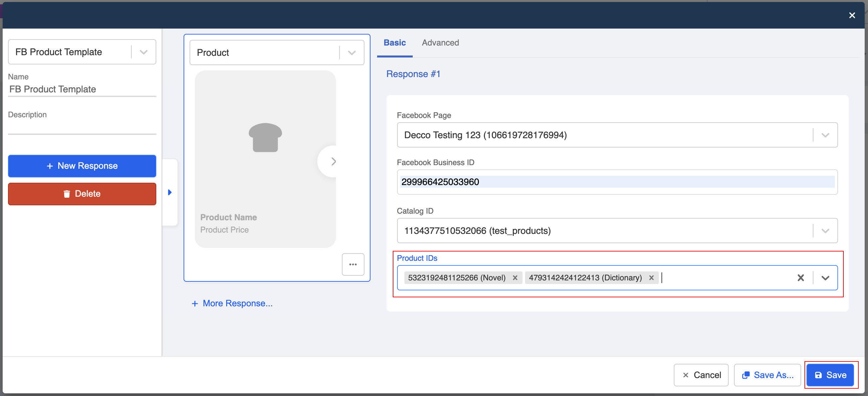Open FB Product Template dropdown

(x=144, y=52)
